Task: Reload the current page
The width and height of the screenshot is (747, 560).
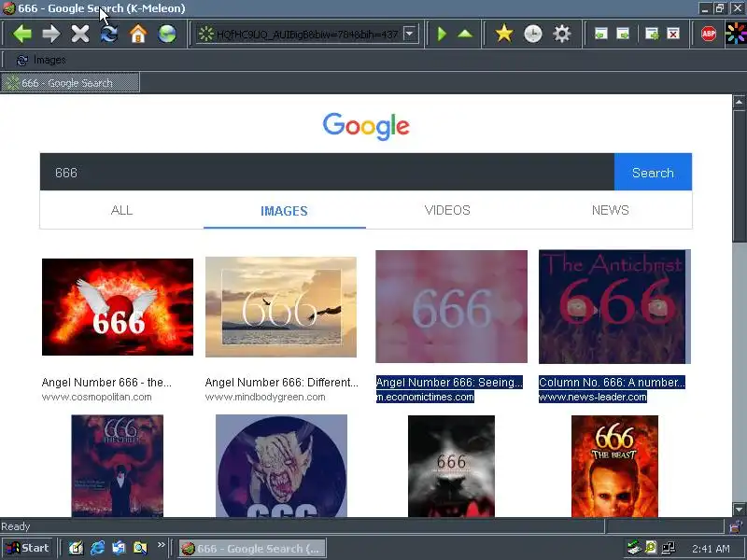Action: tap(109, 34)
